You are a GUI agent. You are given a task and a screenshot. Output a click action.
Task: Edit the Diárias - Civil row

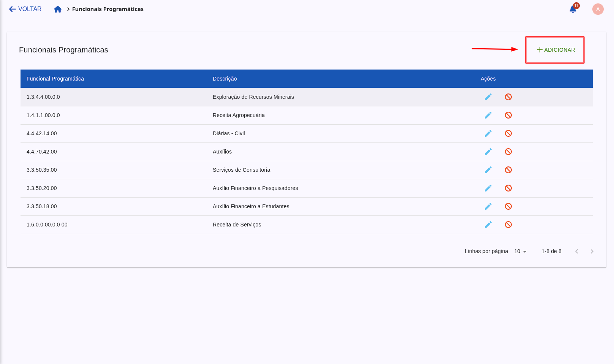[488, 133]
